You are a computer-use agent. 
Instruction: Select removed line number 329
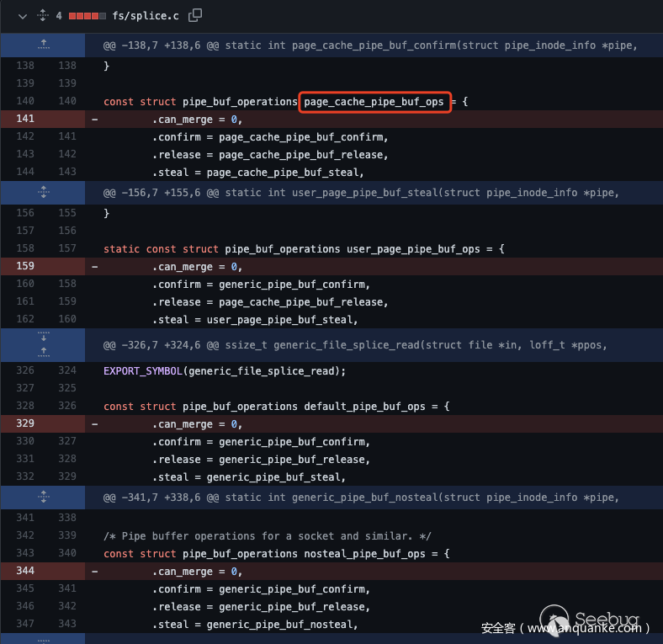pos(25,423)
